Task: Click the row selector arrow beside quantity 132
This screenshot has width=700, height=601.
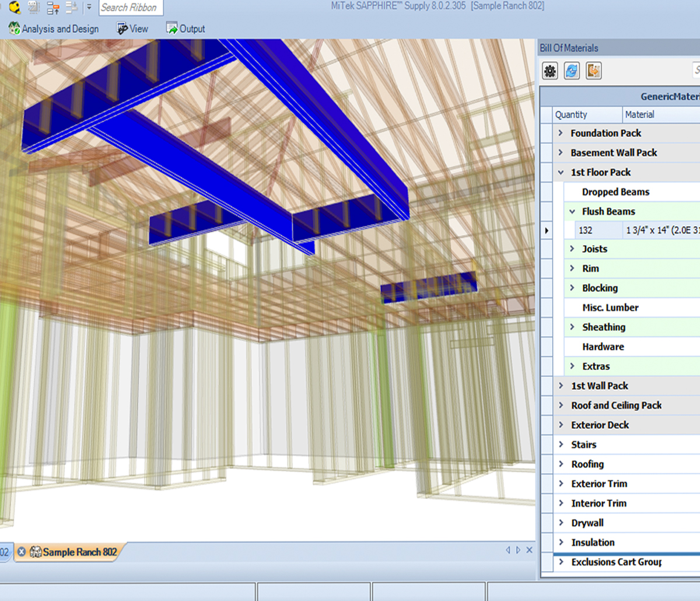Action: [x=547, y=230]
